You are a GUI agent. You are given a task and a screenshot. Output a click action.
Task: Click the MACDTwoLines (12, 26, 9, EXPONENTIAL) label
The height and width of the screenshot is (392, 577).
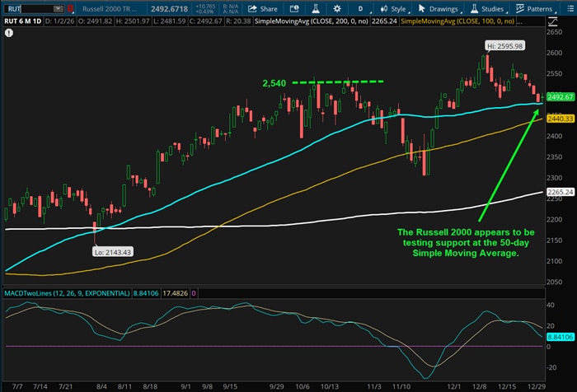67,293
